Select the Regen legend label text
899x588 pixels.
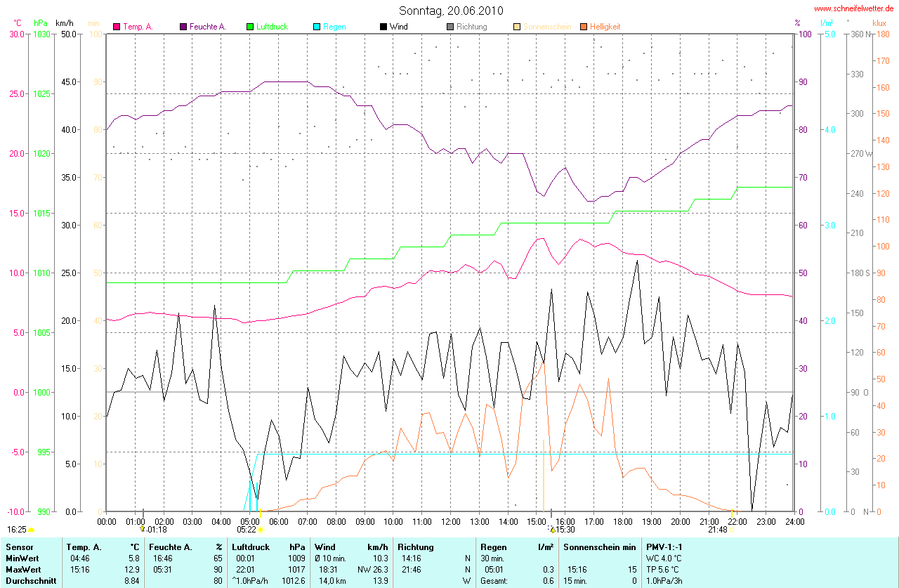tap(334, 27)
